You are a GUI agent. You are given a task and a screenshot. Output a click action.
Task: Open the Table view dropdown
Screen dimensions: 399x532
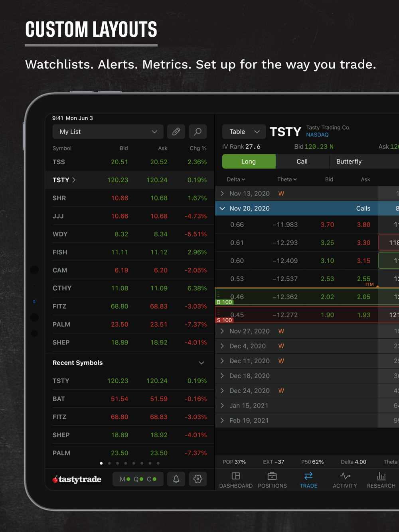[244, 132]
